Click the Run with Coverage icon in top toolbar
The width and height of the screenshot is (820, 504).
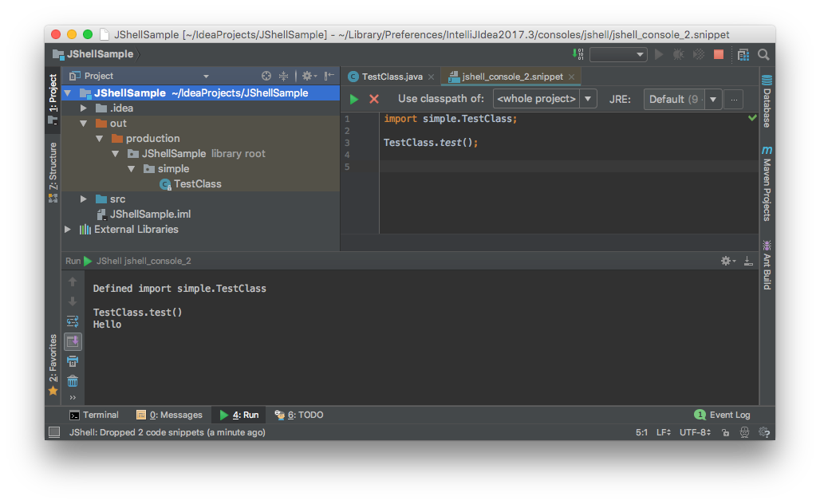[x=698, y=54]
